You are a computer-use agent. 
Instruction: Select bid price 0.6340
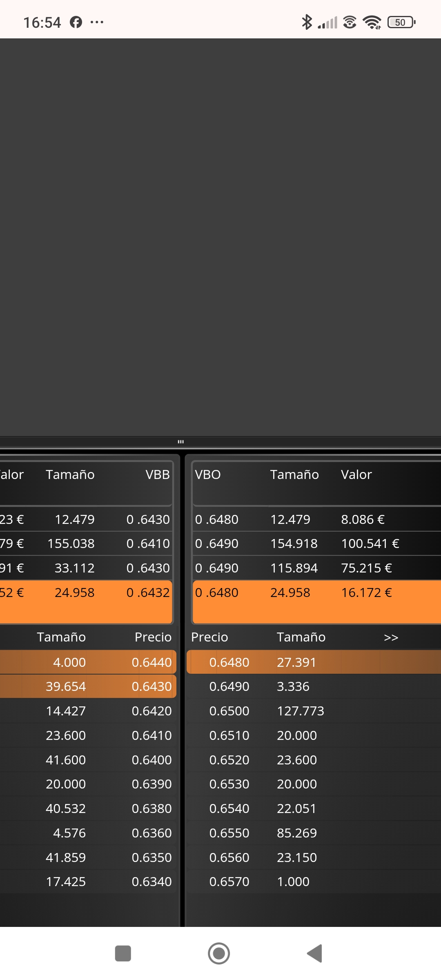[152, 882]
